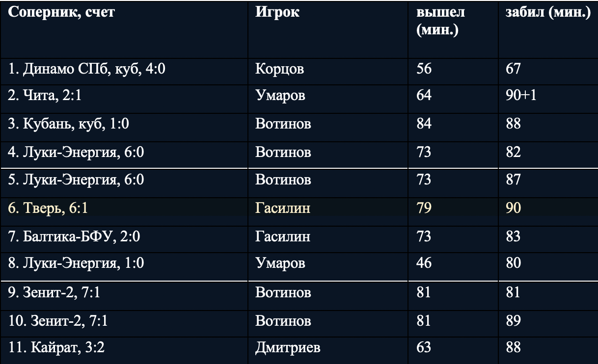Select the value 46 in entered column
The height and width of the screenshot is (364, 598).
click(x=424, y=263)
